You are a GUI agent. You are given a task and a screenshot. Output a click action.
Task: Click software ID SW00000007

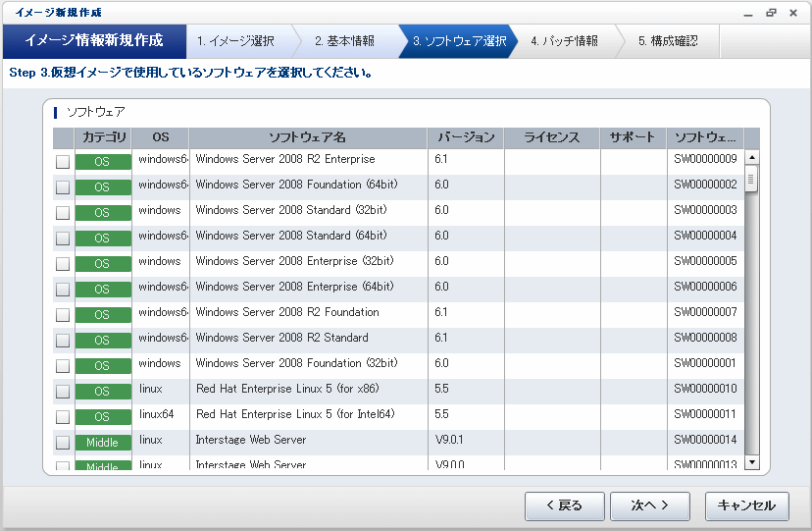tap(705, 312)
